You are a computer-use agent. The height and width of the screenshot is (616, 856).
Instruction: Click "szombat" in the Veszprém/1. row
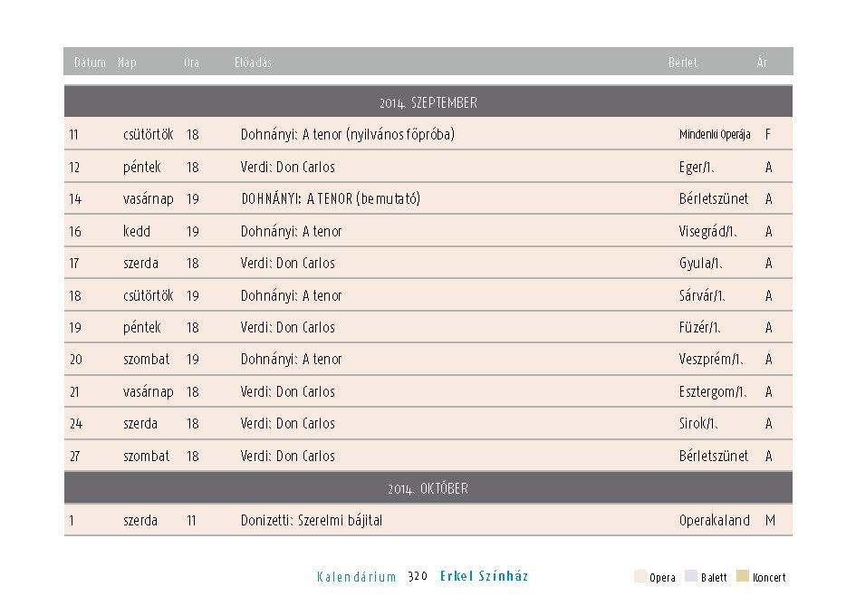(147, 360)
